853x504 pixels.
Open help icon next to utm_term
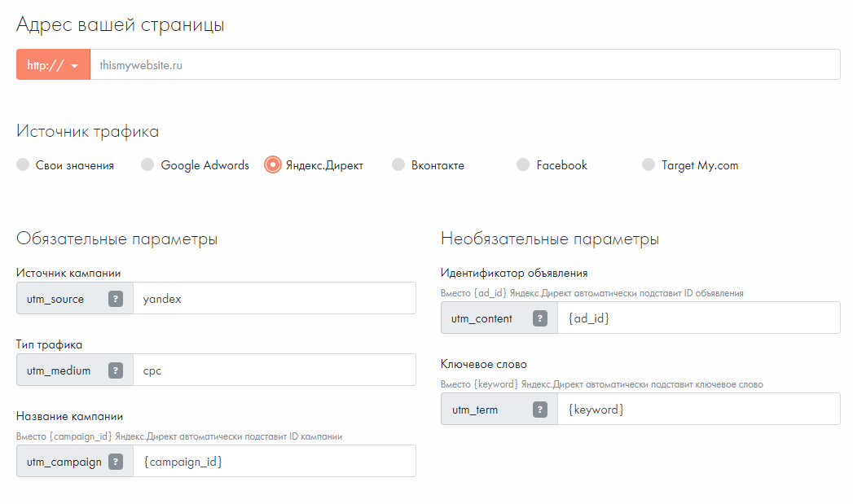tap(539, 410)
